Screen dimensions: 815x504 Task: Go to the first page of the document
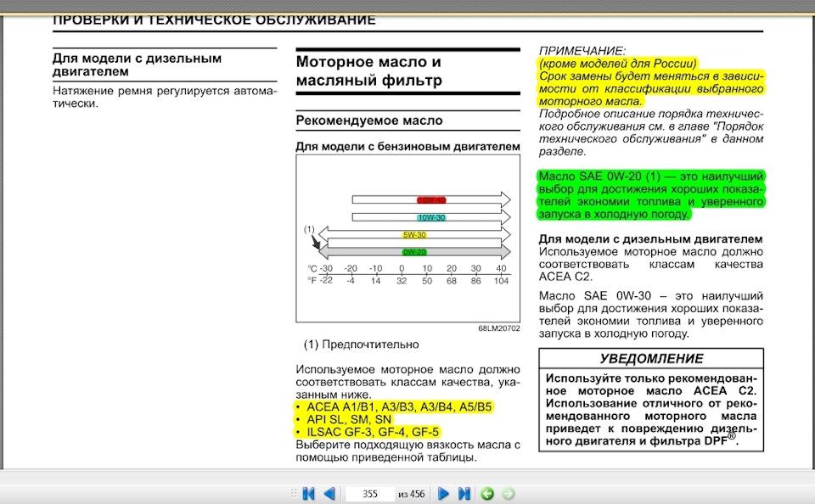308,493
